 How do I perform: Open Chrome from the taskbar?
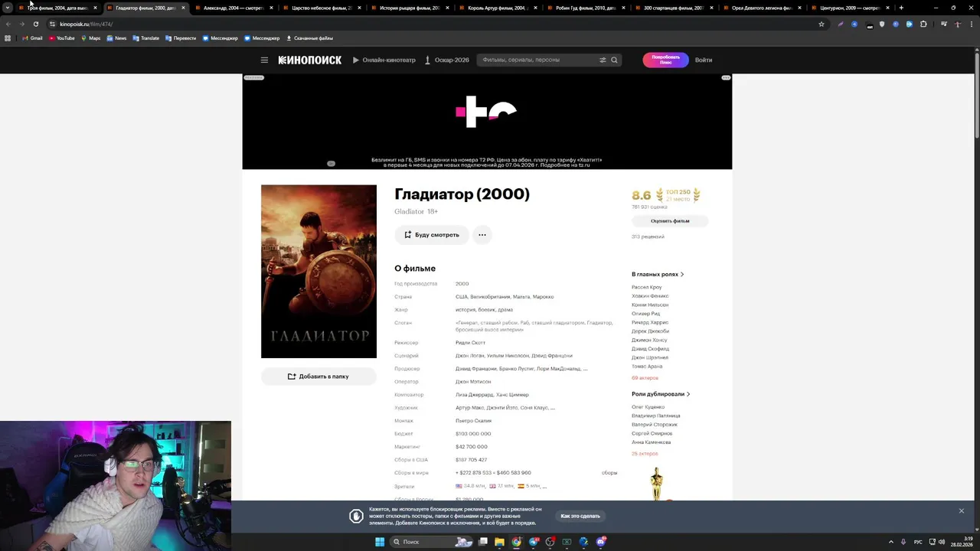click(516, 542)
